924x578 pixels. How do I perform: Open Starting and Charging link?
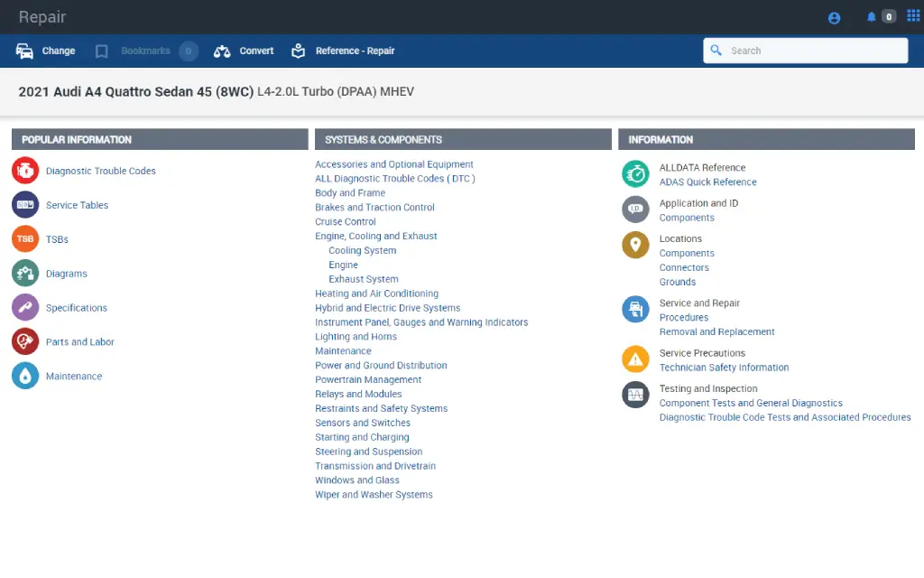pyautogui.click(x=362, y=437)
